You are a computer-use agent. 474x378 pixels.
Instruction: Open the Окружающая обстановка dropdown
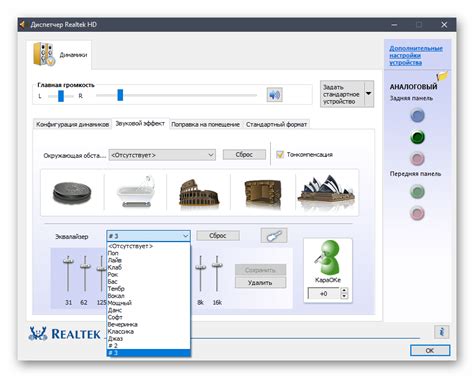pyautogui.click(x=162, y=155)
